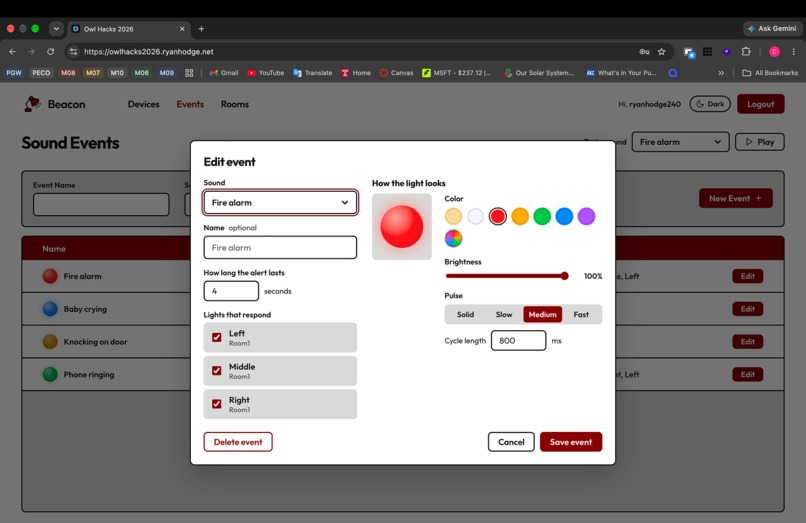Cancel the Edit event dialog

[511, 442]
